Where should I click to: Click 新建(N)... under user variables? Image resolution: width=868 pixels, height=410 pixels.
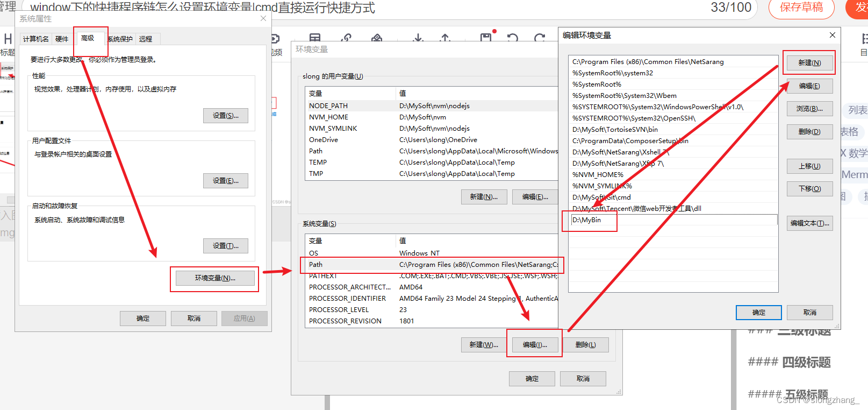click(x=484, y=197)
